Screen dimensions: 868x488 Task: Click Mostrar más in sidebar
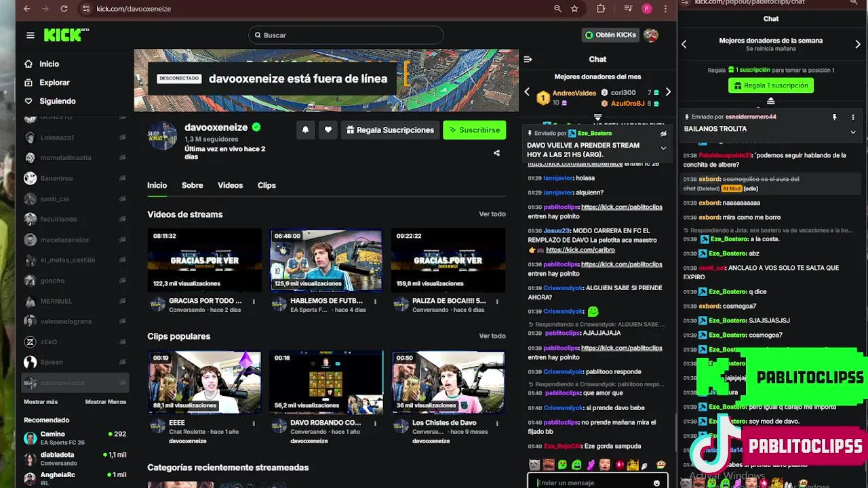tap(41, 402)
